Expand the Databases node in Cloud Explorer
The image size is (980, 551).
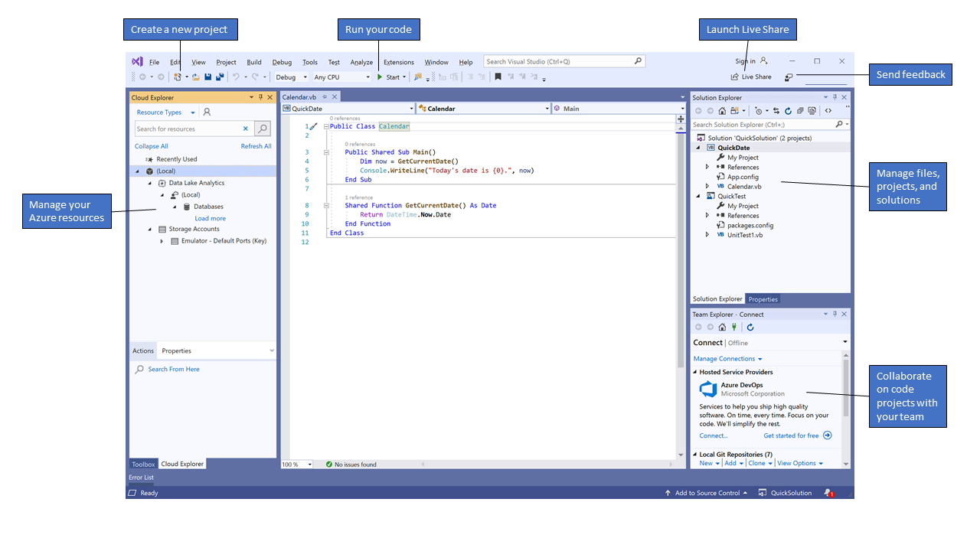pyautogui.click(x=174, y=207)
